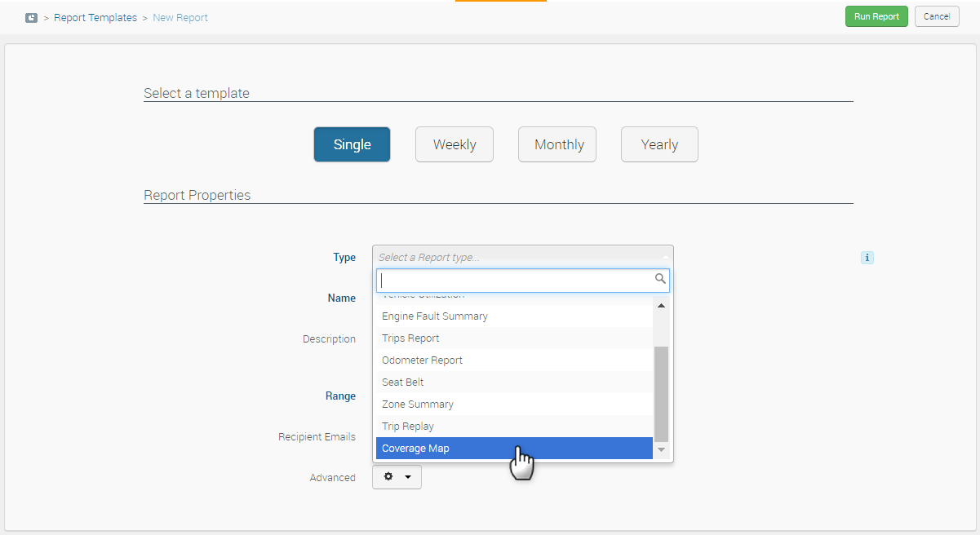Pick Zone Summary report type
The height and width of the screenshot is (535, 980).
coord(514,405)
